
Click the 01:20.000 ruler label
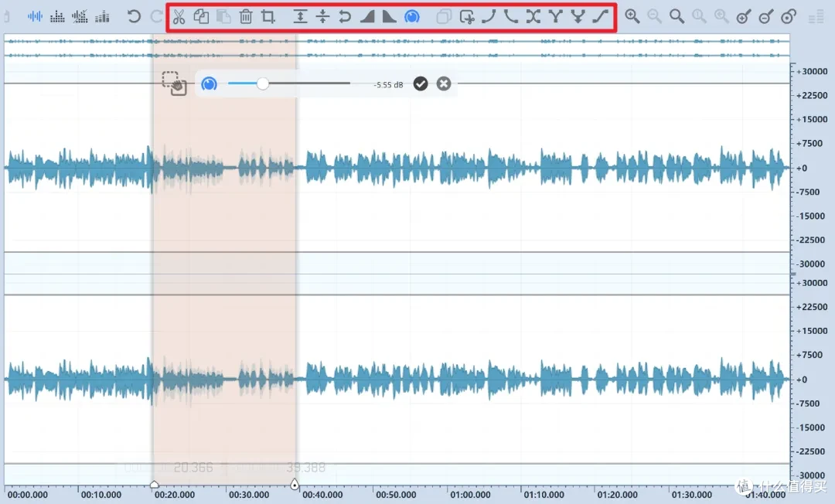pyautogui.click(x=618, y=495)
